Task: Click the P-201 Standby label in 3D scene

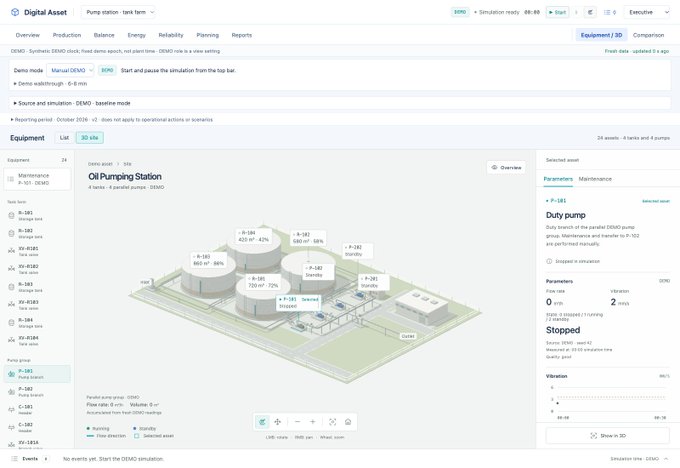Action: point(373,282)
